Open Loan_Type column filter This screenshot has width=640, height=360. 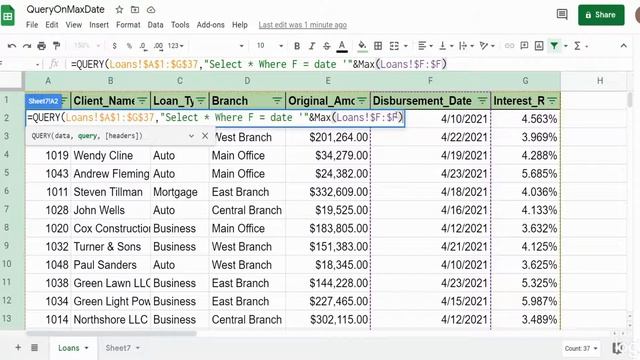[x=201, y=100]
